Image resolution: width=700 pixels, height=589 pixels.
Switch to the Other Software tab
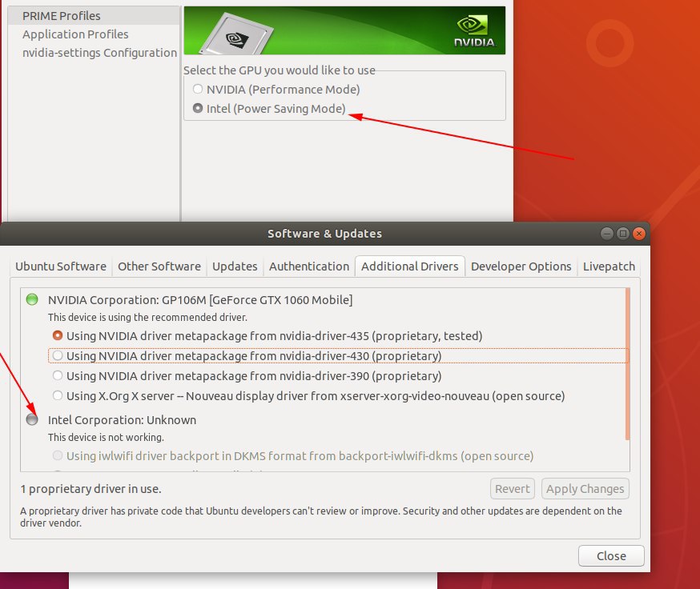point(159,266)
